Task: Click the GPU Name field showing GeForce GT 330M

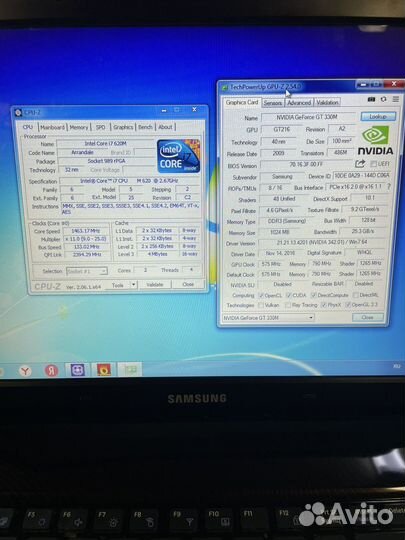Action: (x=307, y=117)
